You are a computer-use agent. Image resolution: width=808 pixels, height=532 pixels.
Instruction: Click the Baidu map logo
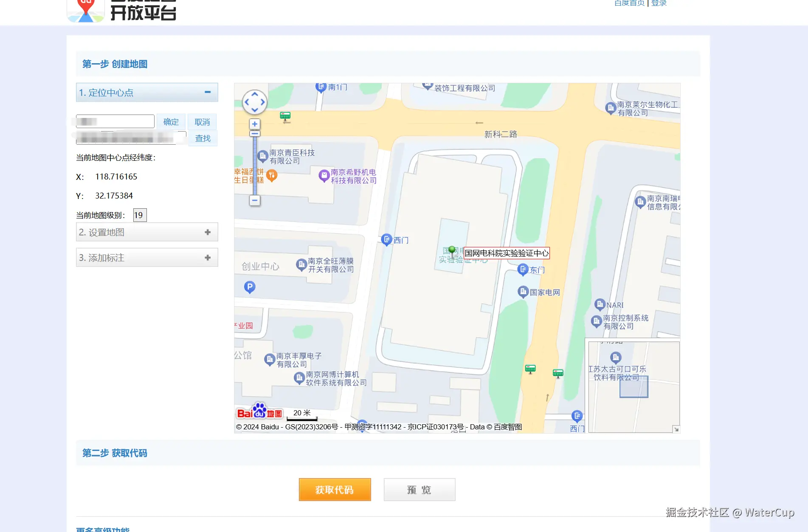tap(259, 412)
